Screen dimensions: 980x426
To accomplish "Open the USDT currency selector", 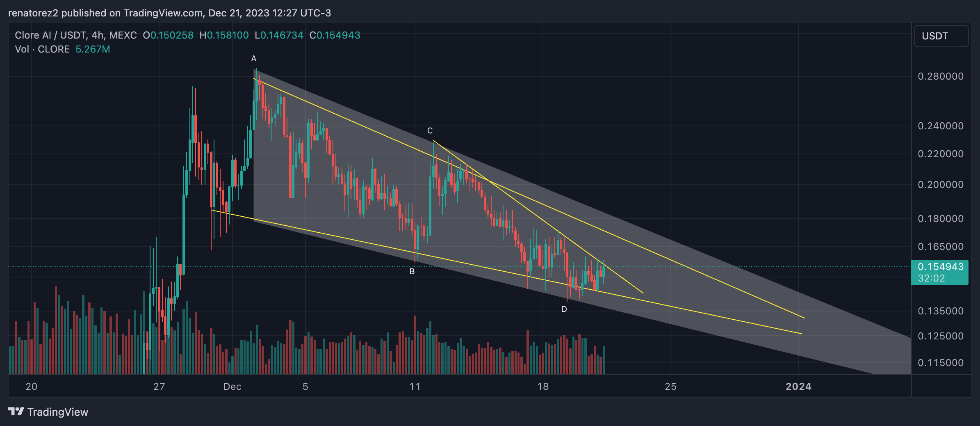I will click(941, 36).
